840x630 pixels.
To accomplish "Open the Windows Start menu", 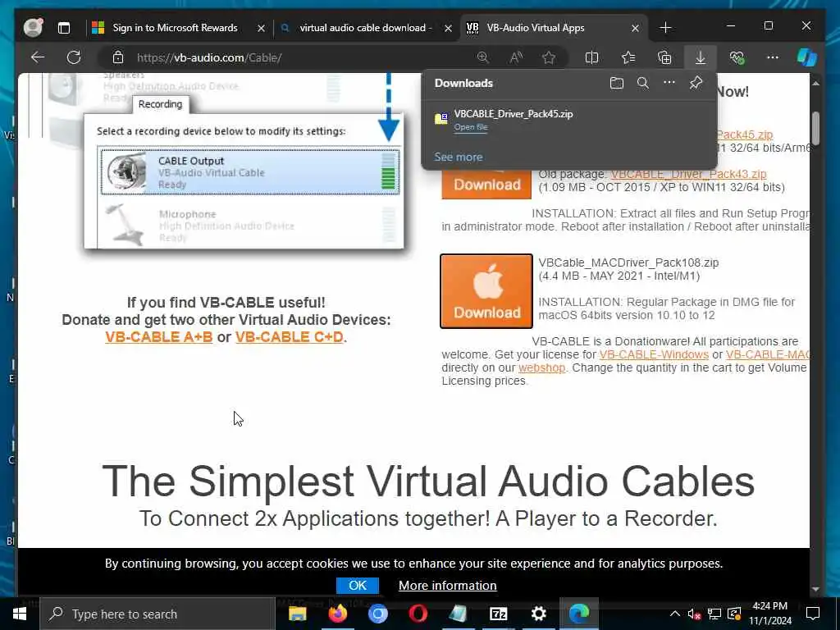I will [20, 614].
